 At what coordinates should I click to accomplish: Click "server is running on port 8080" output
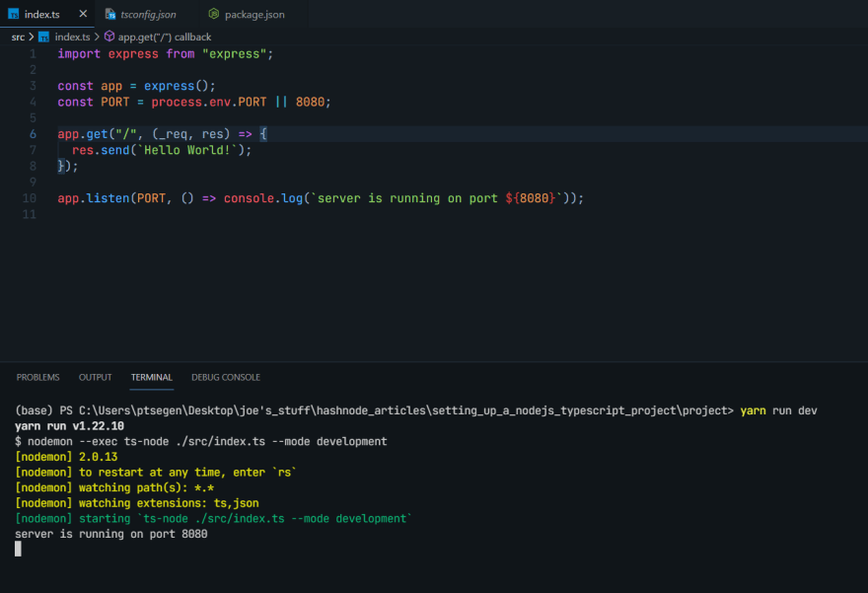pos(111,535)
